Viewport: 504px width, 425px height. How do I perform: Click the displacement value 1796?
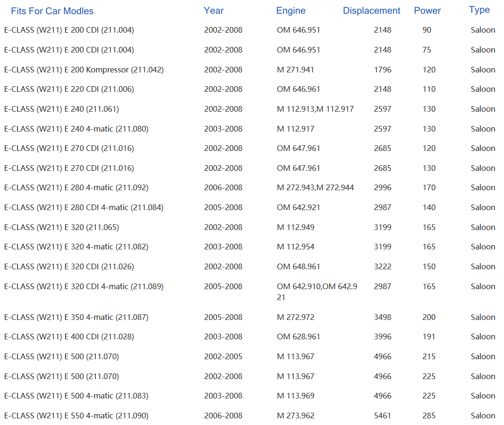pyautogui.click(x=382, y=70)
